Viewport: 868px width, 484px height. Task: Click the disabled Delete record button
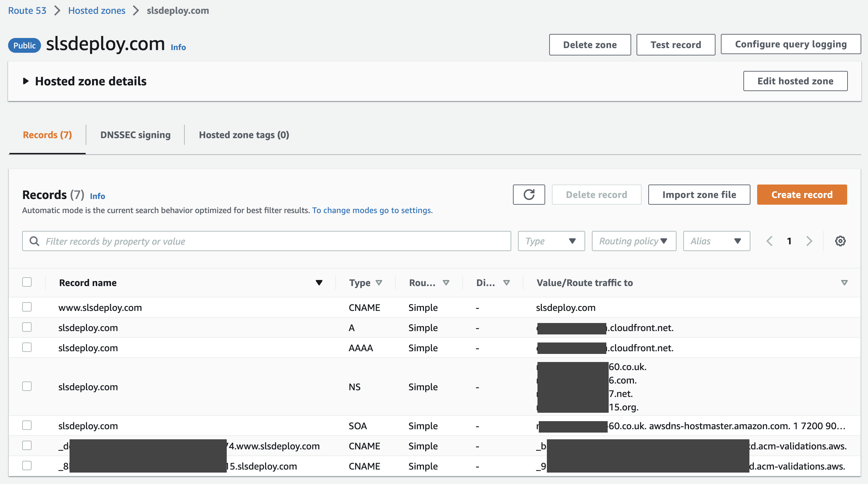(596, 195)
